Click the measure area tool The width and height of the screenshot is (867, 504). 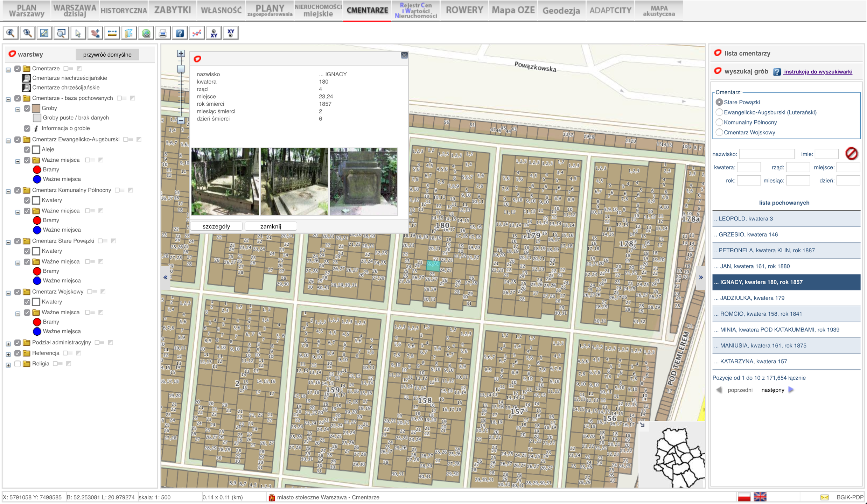pos(129,33)
